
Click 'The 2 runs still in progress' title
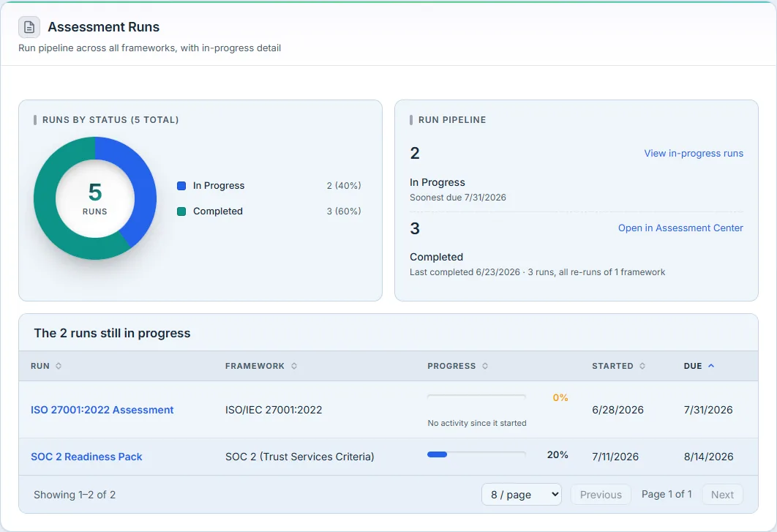(x=112, y=333)
